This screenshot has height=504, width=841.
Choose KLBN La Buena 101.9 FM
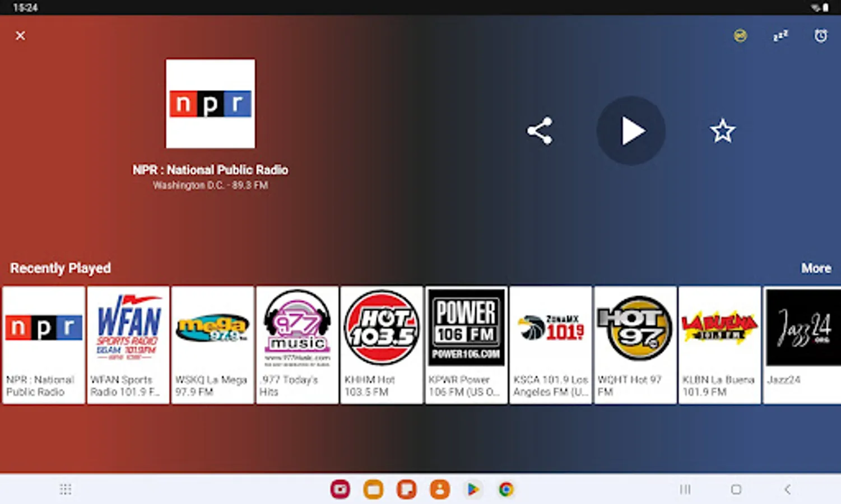[x=719, y=345]
